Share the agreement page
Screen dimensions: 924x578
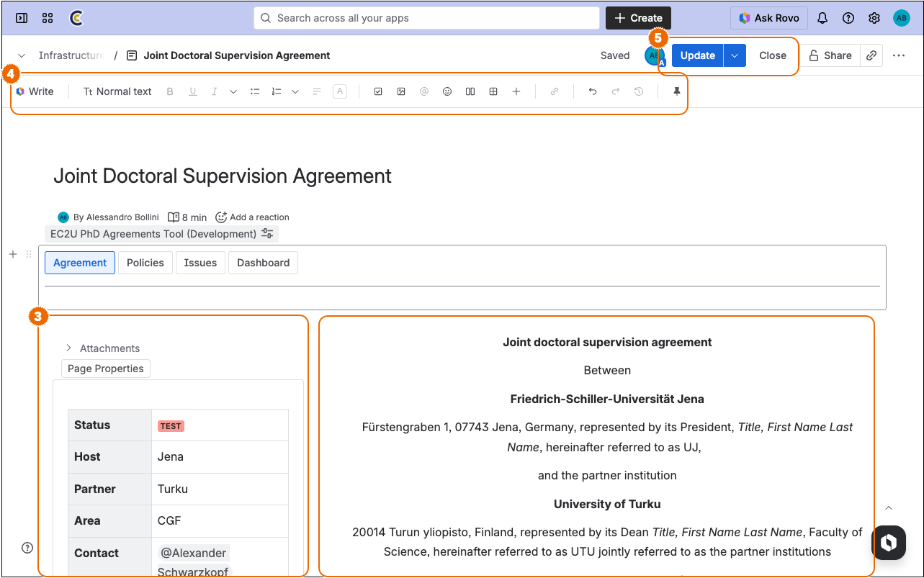click(x=831, y=55)
